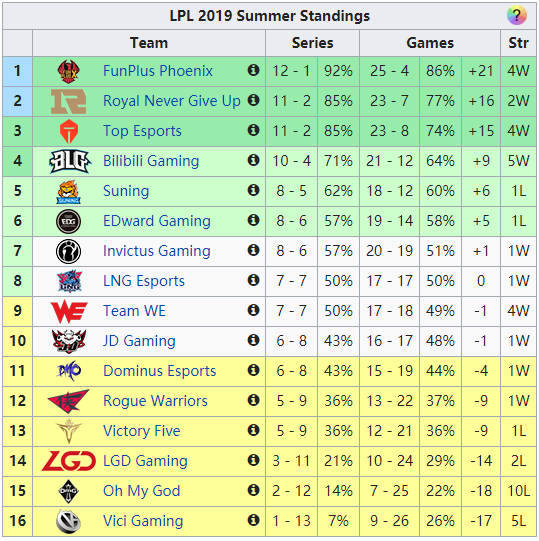Viewport: 539px width, 541px height.
Task: Click the Str streak column header
Action: (x=518, y=43)
